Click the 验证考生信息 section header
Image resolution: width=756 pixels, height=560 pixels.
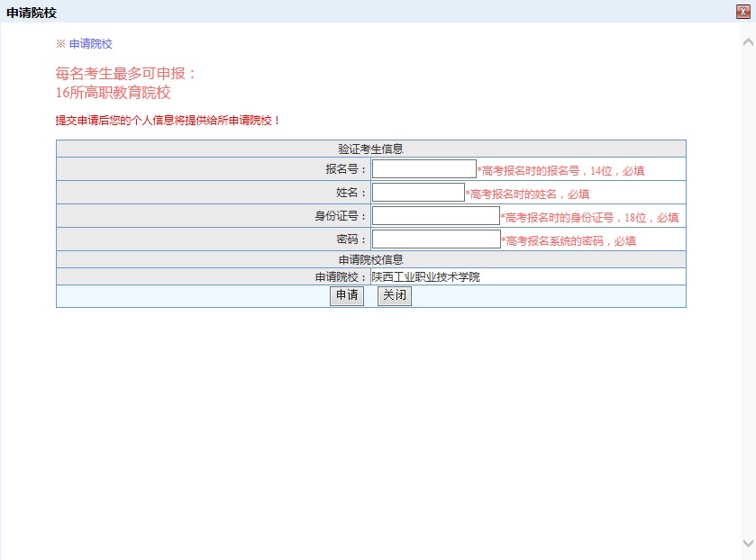370,149
